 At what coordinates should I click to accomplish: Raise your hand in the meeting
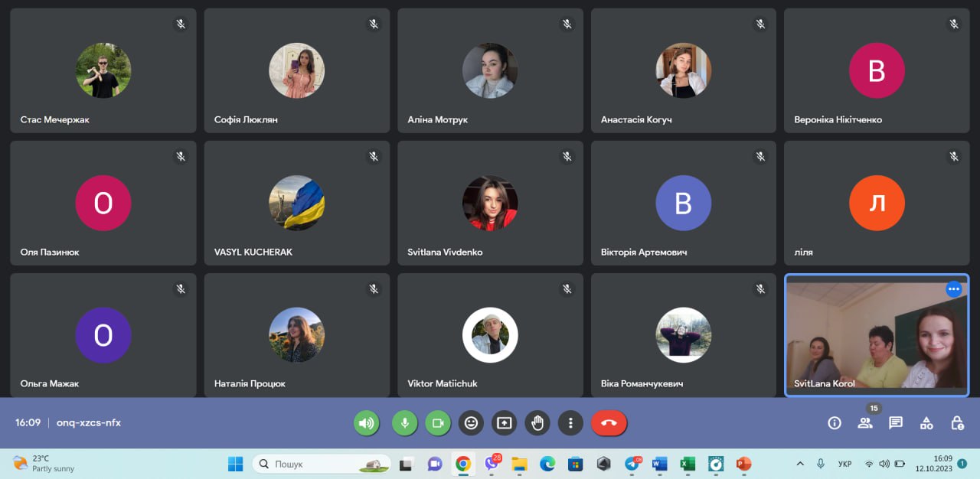(x=537, y=422)
